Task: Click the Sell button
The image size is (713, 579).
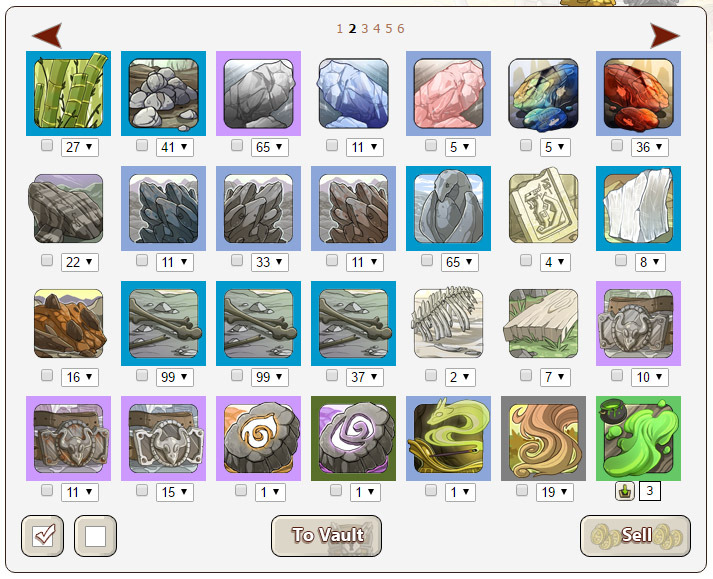Action: click(635, 536)
